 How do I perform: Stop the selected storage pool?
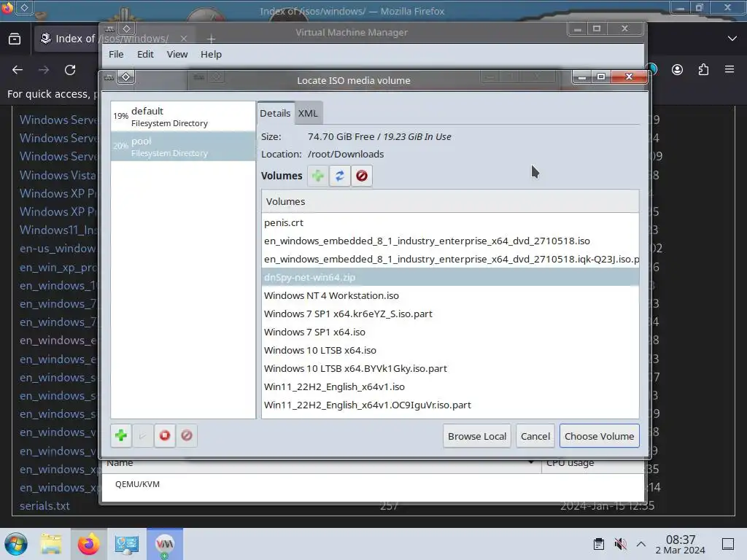coord(165,435)
